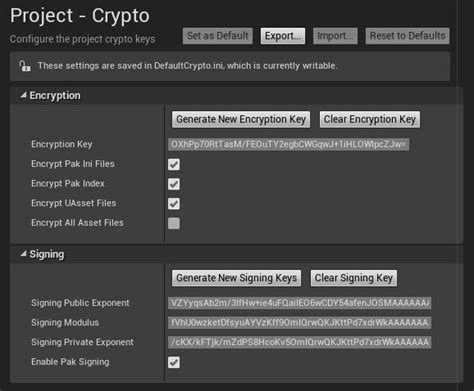Disable Encrypt UAsset Files checkbox
The height and width of the screenshot is (391, 474).
tap(174, 204)
